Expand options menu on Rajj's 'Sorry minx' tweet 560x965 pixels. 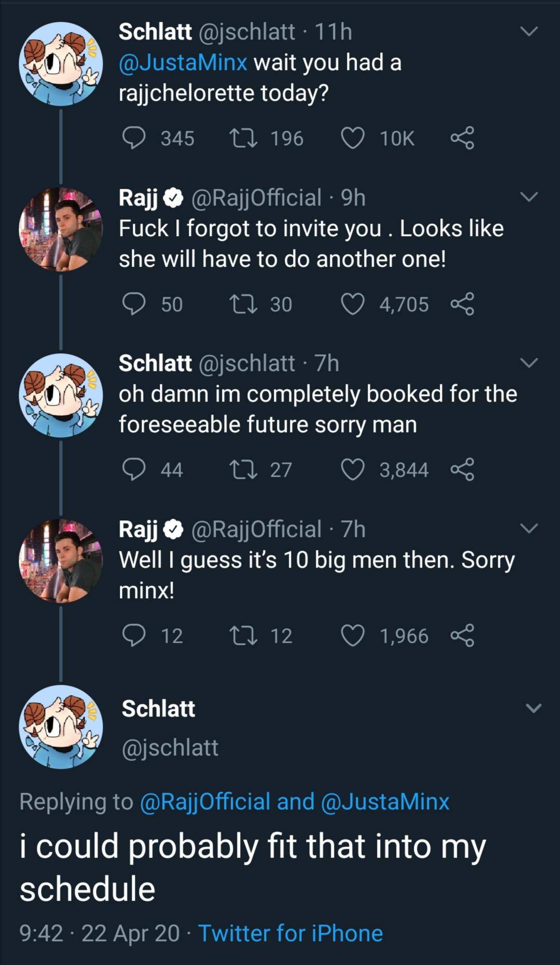(x=530, y=529)
